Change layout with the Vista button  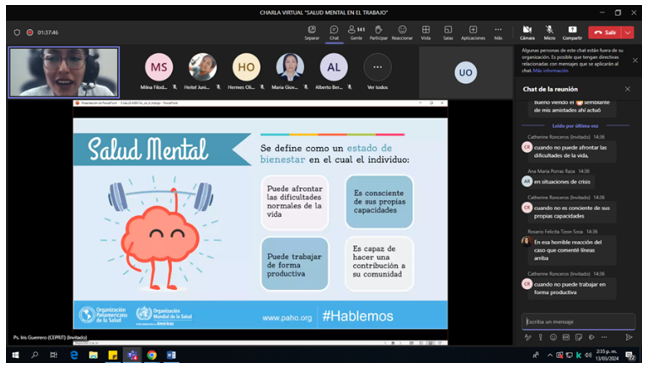pos(426,33)
